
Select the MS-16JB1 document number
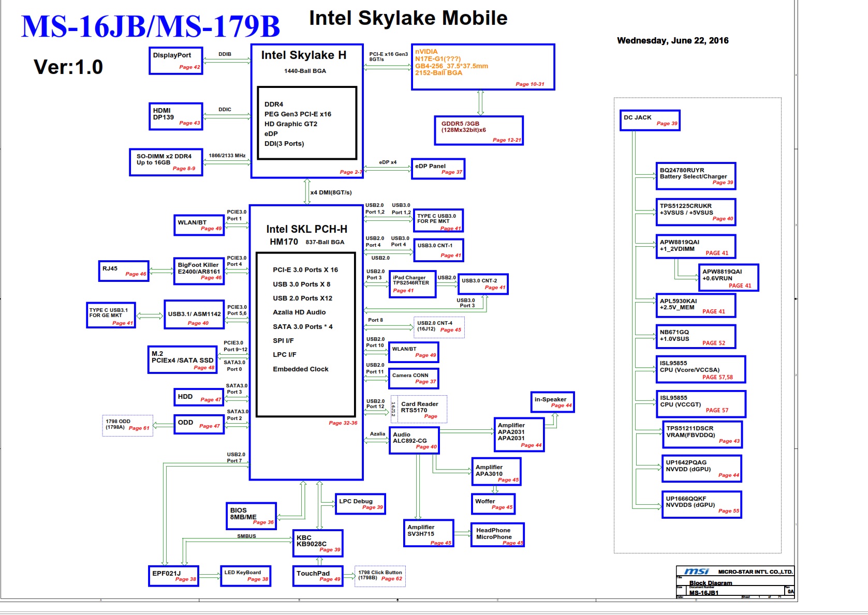click(x=704, y=593)
